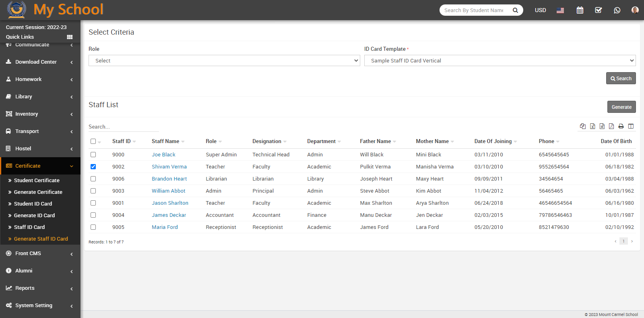Screen dimensions: 644x318
Task: Open William Abbot's staff profile link
Action: 168,191
